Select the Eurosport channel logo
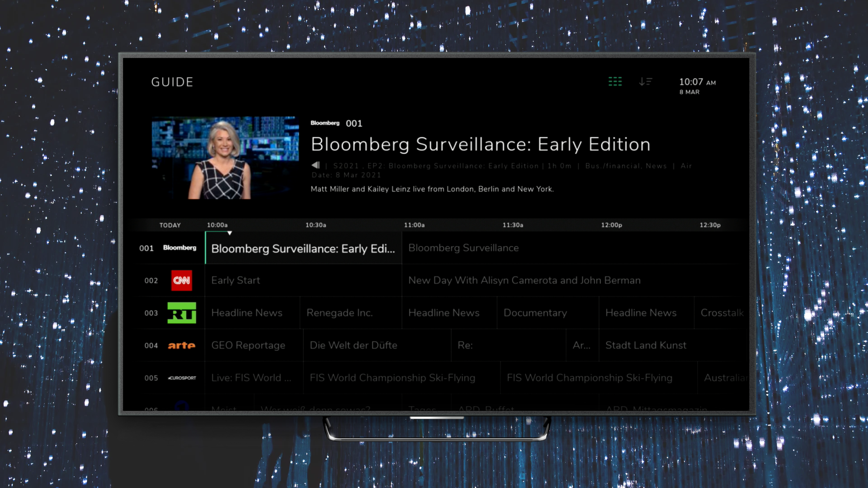This screenshot has width=868, height=488. pyautogui.click(x=182, y=378)
